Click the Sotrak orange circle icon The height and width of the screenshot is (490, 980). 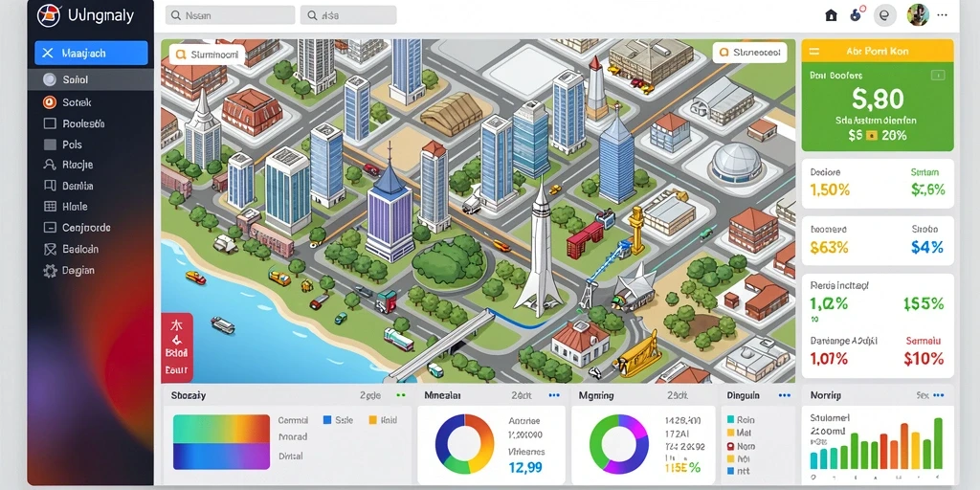(50, 101)
